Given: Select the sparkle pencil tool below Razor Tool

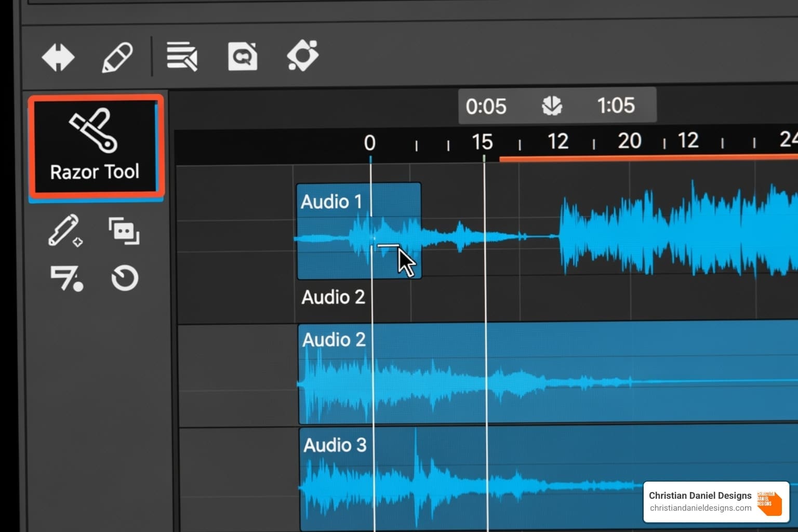Looking at the screenshot, I should (65, 230).
